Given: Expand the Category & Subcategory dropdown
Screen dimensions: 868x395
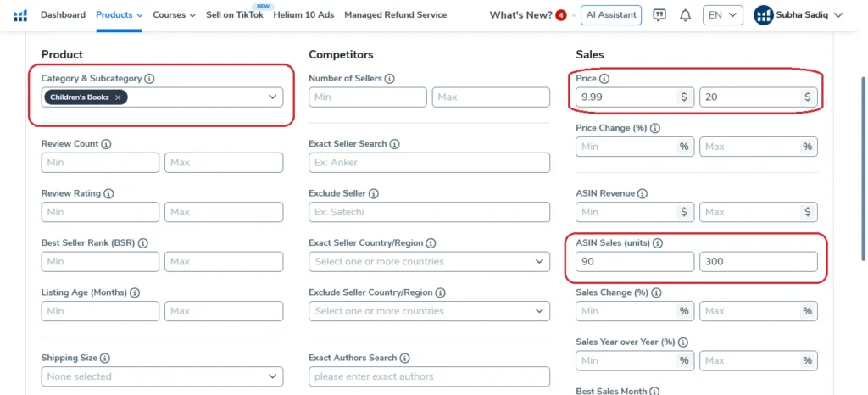Looking at the screenshot, I should (273, 97).
